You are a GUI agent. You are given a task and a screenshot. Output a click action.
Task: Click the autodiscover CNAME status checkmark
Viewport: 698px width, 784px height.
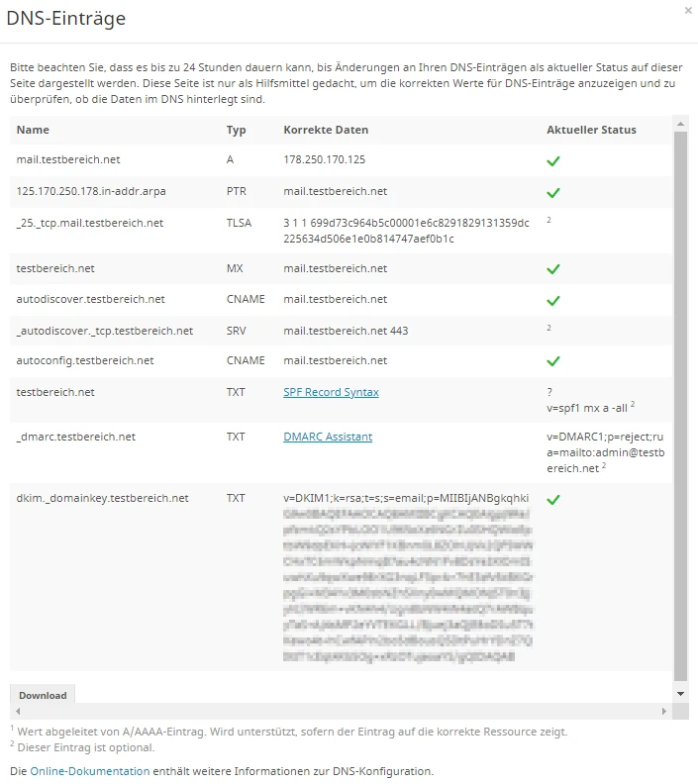553,300
